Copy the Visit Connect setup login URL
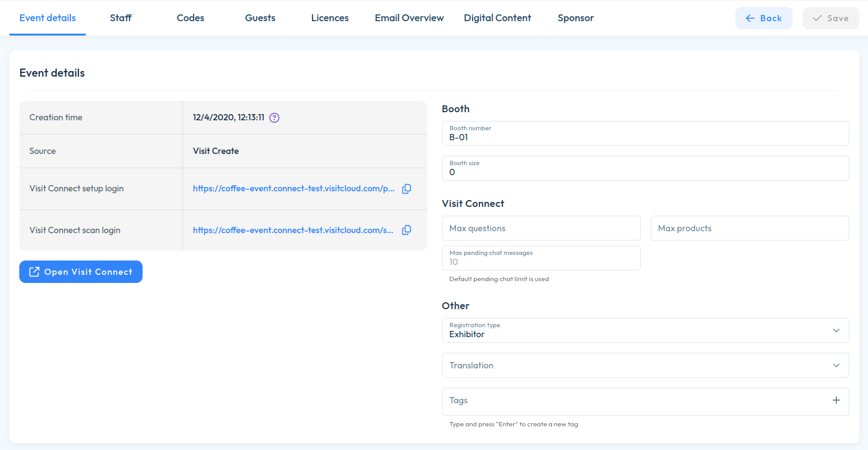The width and height of the screenshot is (868, 450). [x=407, y=189]
